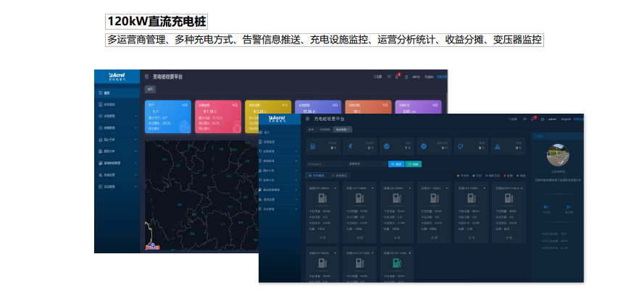Switch to table mode view (表格模式)
644x296 pixels.
(339, 175)
